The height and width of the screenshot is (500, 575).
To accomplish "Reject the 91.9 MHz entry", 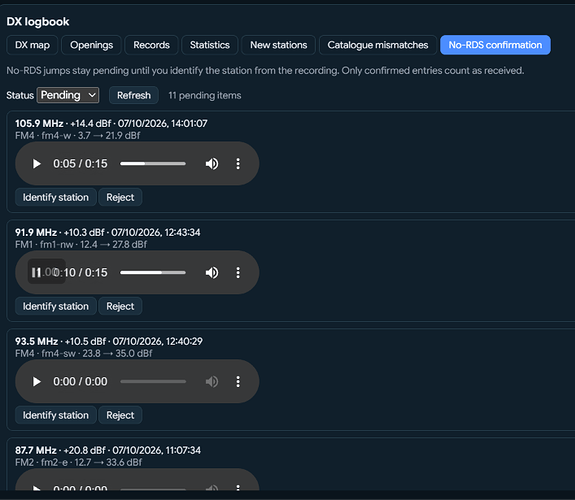I will pyautogui.click(x=120, y=306).
